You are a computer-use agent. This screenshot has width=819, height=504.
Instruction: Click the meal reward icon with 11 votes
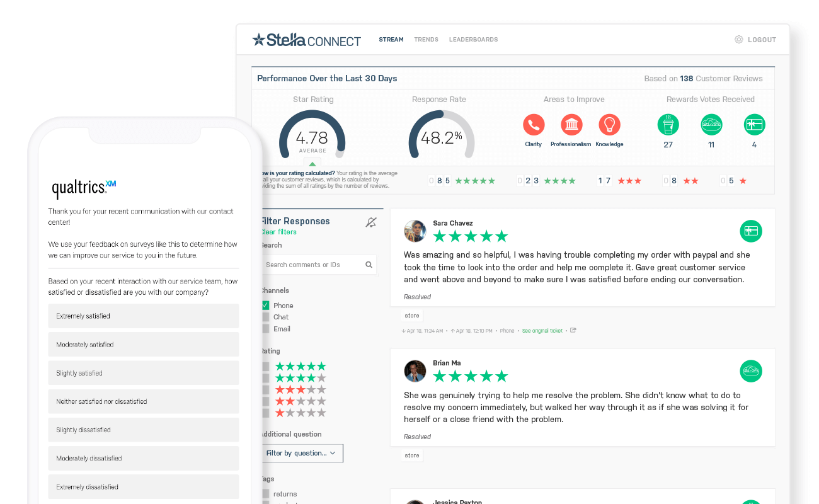(x=711, y=125)
